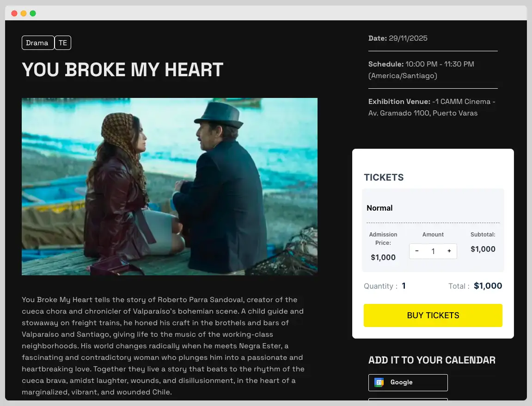Click the Total amount showing $1,000
Viewport: 532px width, 406px height.
click(488, 286)
